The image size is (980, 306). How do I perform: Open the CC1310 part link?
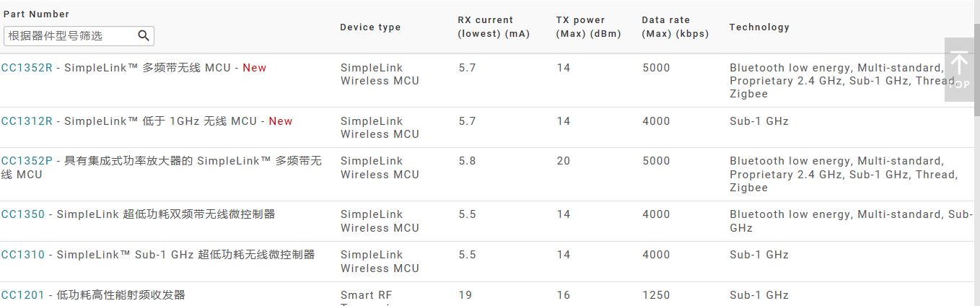[23, 255]
